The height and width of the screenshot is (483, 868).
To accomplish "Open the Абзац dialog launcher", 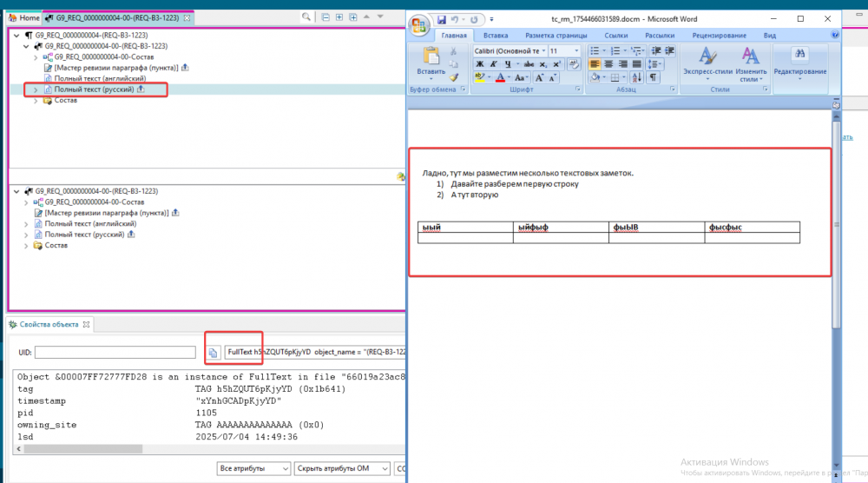I will pos(673,89).
